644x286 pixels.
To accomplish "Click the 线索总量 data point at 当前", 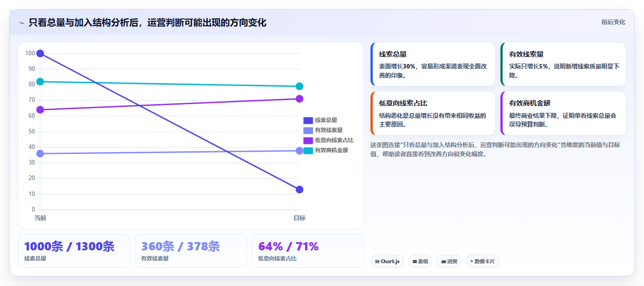I will pos(40,53).
